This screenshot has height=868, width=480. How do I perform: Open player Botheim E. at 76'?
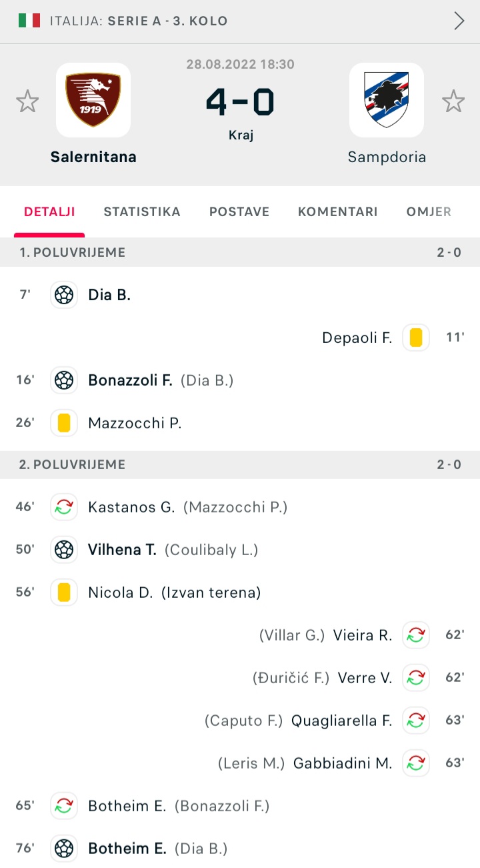[127, 849]
